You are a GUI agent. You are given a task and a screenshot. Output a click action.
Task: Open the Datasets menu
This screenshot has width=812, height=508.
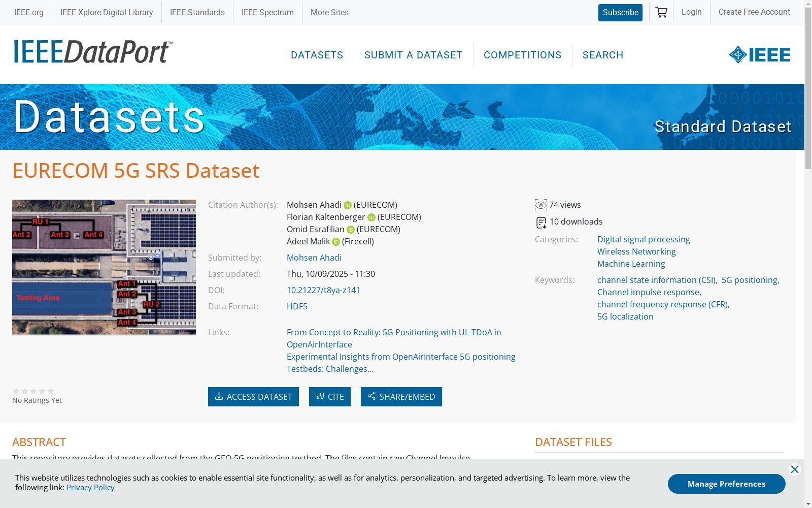(x=317, y=55)
